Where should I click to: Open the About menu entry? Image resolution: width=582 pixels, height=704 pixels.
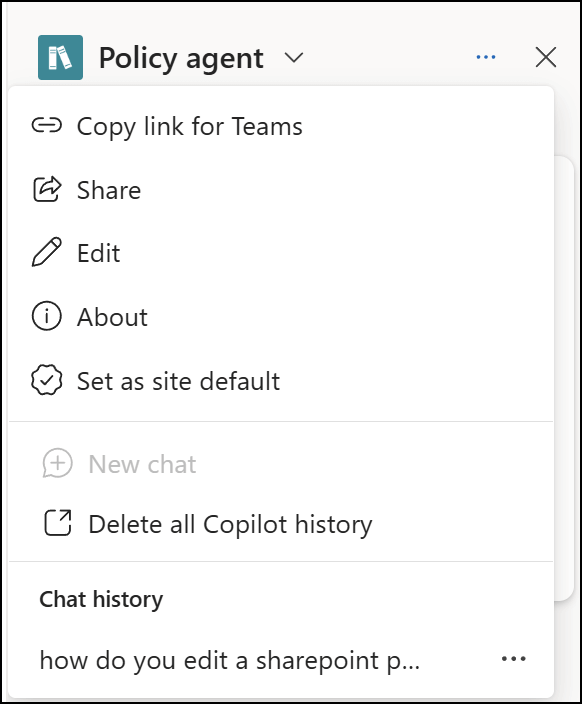(112, 317)
